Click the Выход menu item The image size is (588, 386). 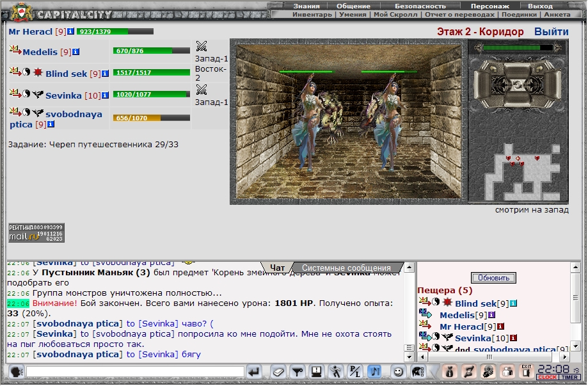[540, 6]
